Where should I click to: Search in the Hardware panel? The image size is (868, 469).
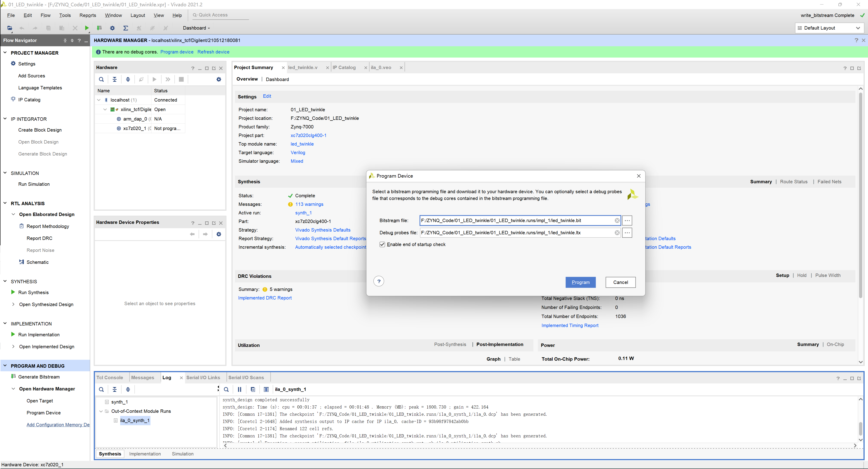pyautogui.click(x=101, y=79)
